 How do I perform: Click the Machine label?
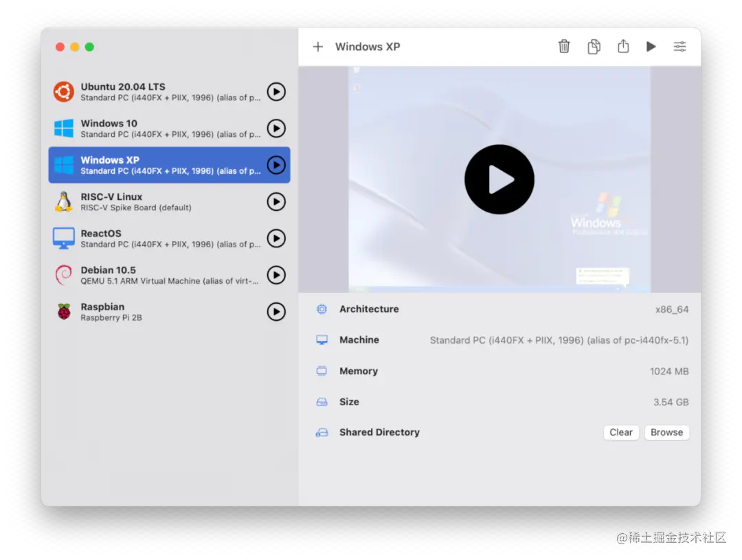click(x=359, y=340)
